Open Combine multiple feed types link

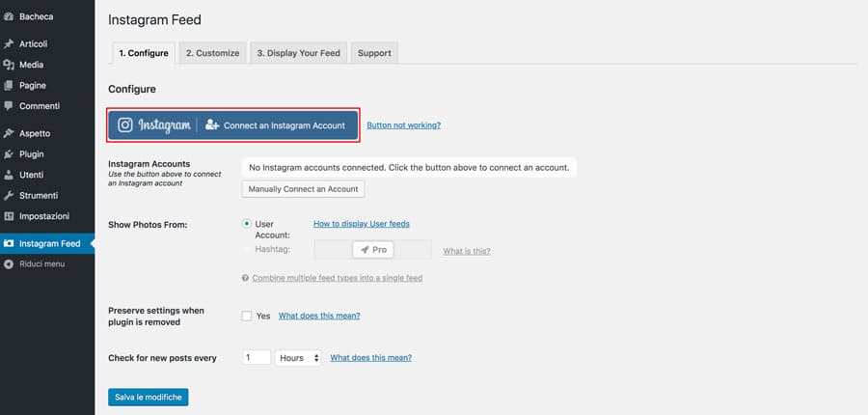[338, 278]
